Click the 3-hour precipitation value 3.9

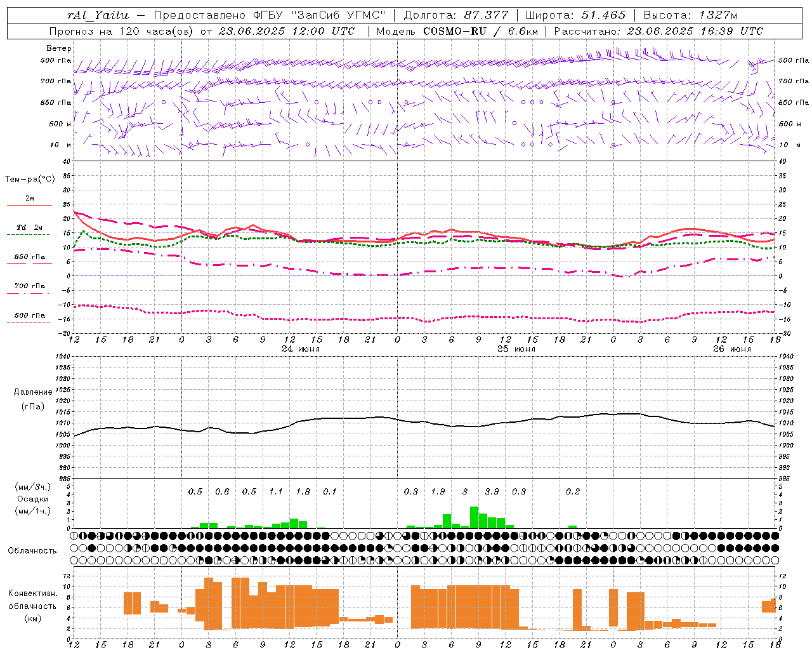[492, 492]
